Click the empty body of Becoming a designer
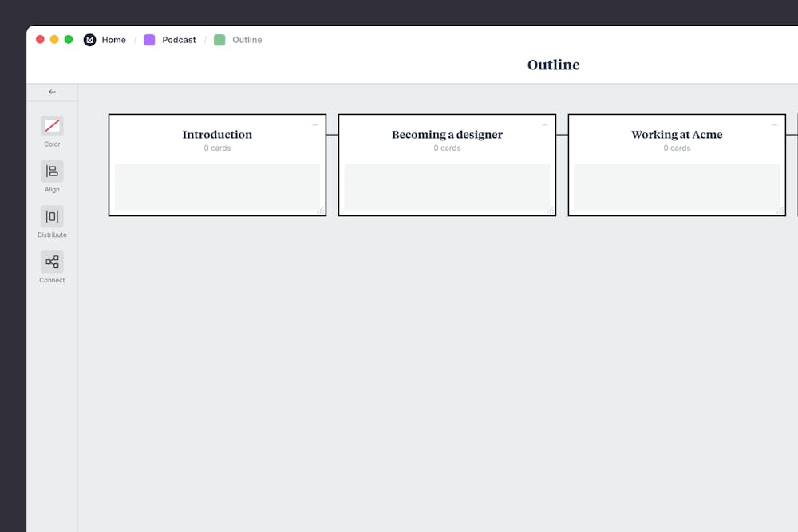 pyautogui.click(x=447, y=187)
